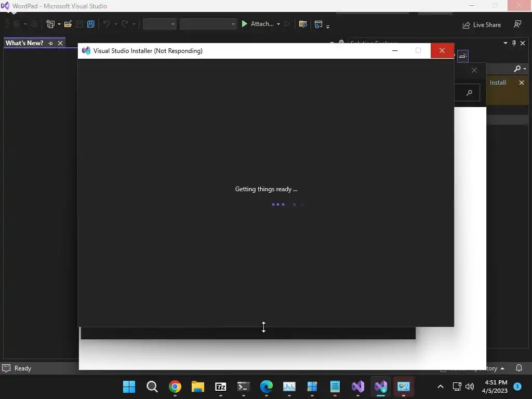Switch to Visual Studio Installer taskbar icon
Image resolution: width=532 pixels, height=399 pixels.
[x=381, y=387]
